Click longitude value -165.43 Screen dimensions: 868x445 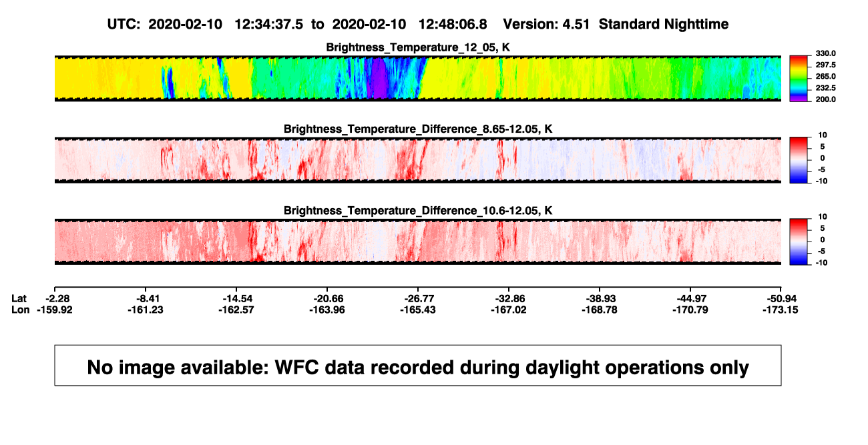click(418, 310)
